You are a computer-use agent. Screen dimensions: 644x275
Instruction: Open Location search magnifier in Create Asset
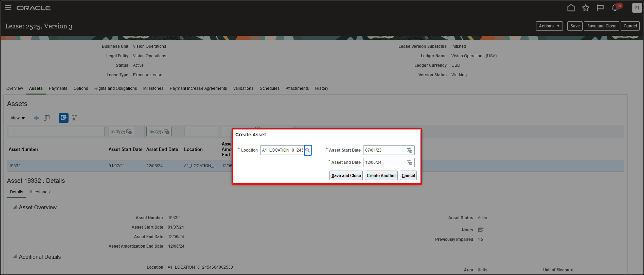pyautogui.click(x=308, y=150)
